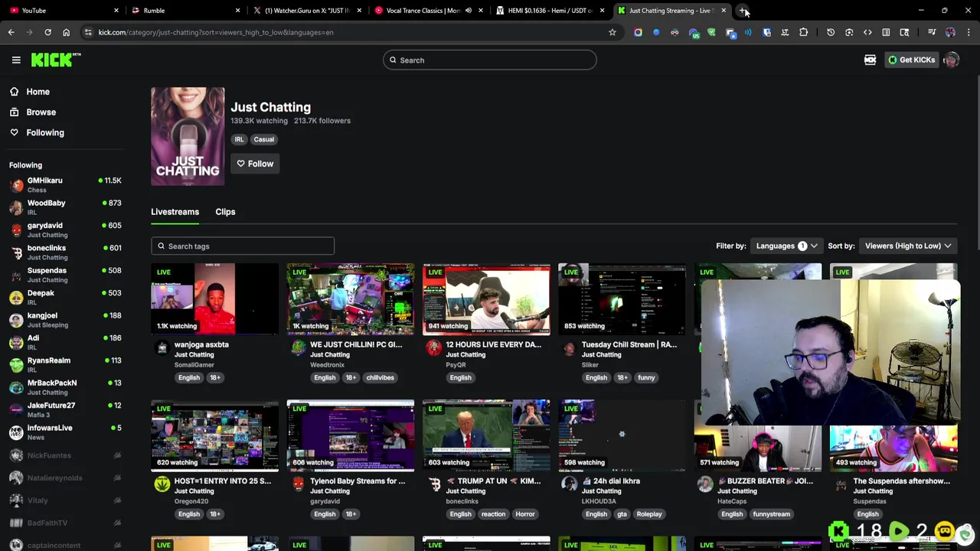
Task: Click the Tylenol Baby Streams title
Action: (358, 481)
